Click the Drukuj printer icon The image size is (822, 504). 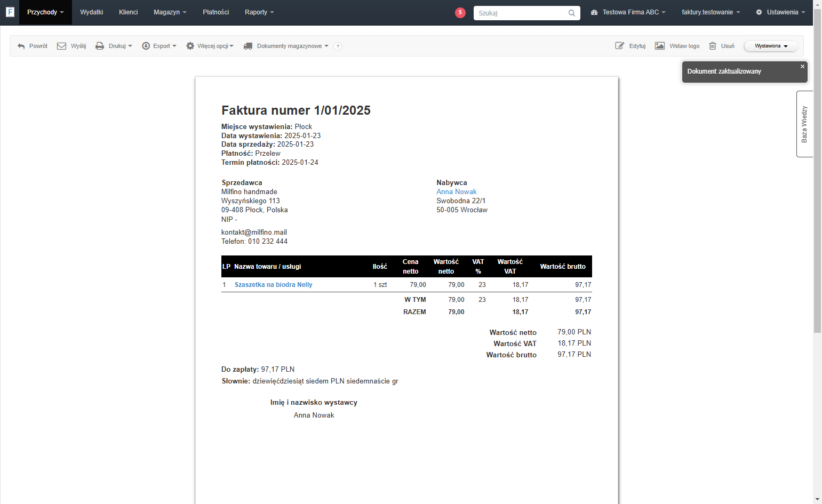[100, 46]
